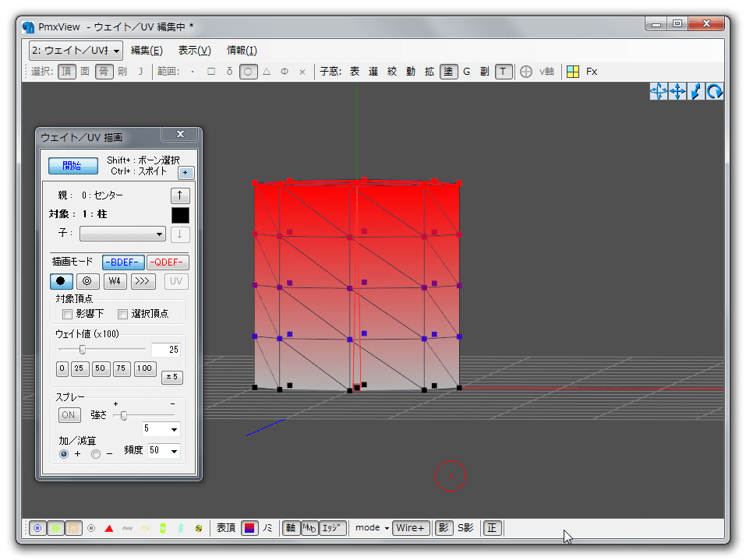Select the δ lasso range mode
The image size is (746, 560).
coord(229,72)
